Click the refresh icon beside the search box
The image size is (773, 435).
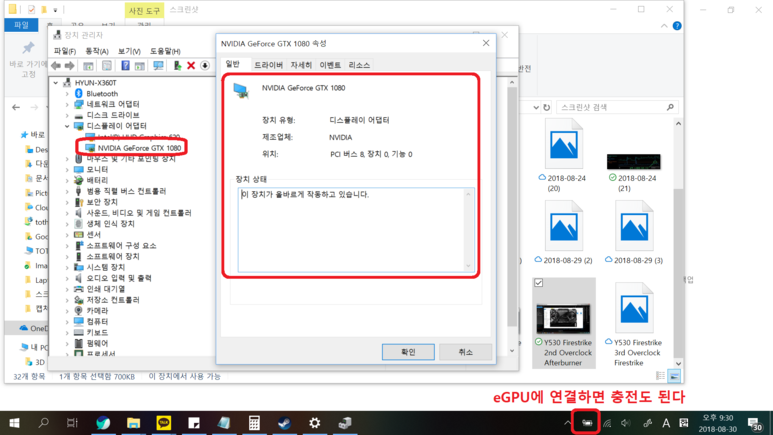(546, 107)
